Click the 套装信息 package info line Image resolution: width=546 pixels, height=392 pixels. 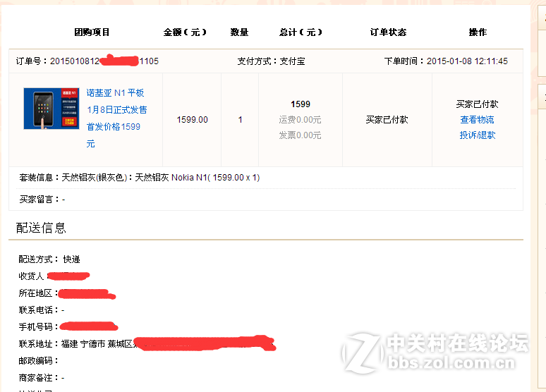click(x=140, y=178)
